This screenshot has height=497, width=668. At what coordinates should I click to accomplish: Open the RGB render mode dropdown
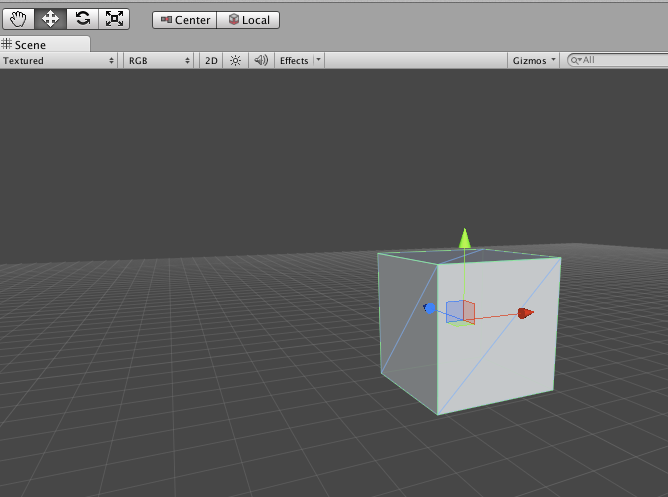pos(158,60)
